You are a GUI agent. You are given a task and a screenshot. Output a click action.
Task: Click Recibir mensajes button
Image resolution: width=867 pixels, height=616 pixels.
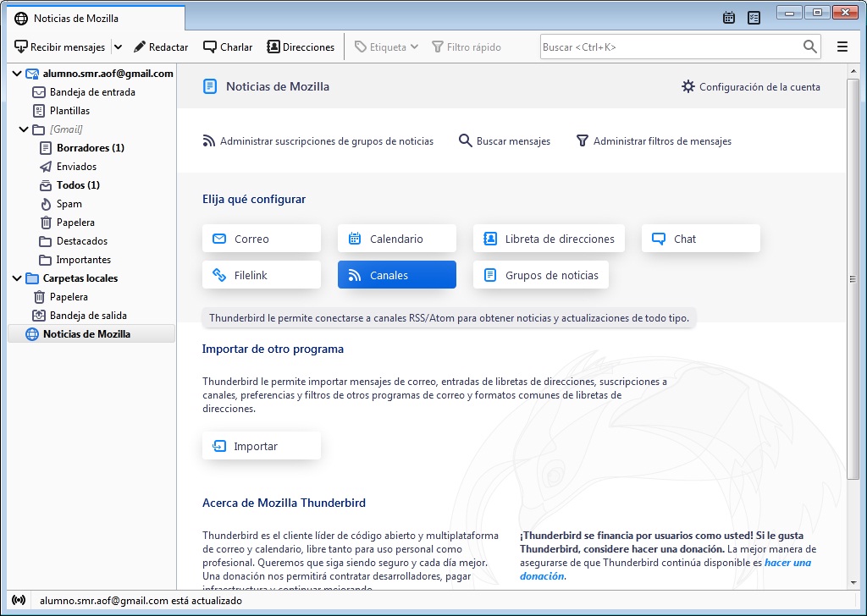(x=60, y=47)
